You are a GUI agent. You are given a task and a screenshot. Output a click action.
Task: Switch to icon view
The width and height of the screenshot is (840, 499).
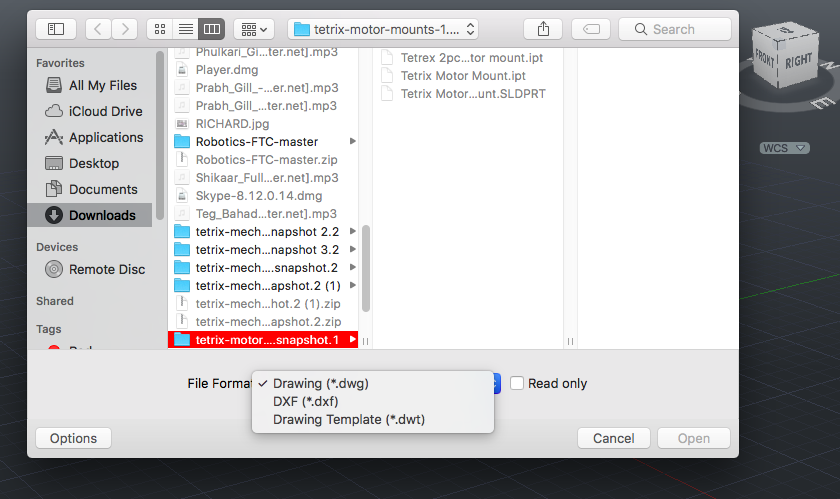point(160,29)
